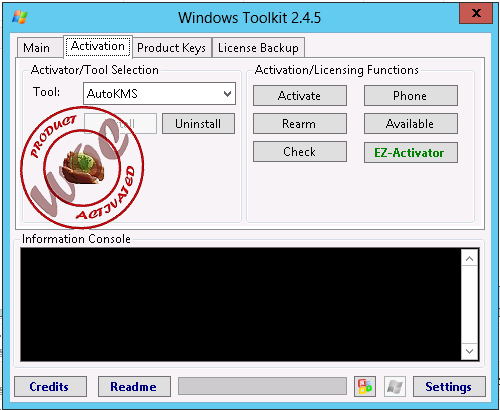Launch the green EZ-Activator button
This screenshot has width=500, height=410.
coord(411,153)
